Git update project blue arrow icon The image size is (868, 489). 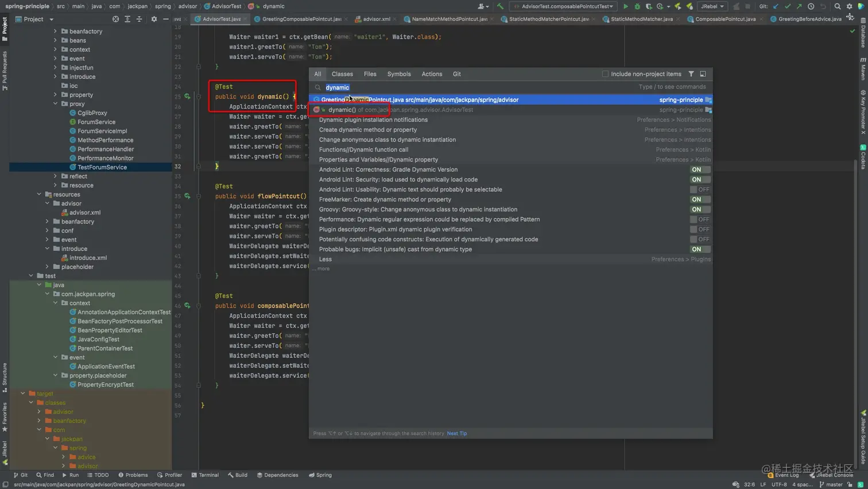776,6
